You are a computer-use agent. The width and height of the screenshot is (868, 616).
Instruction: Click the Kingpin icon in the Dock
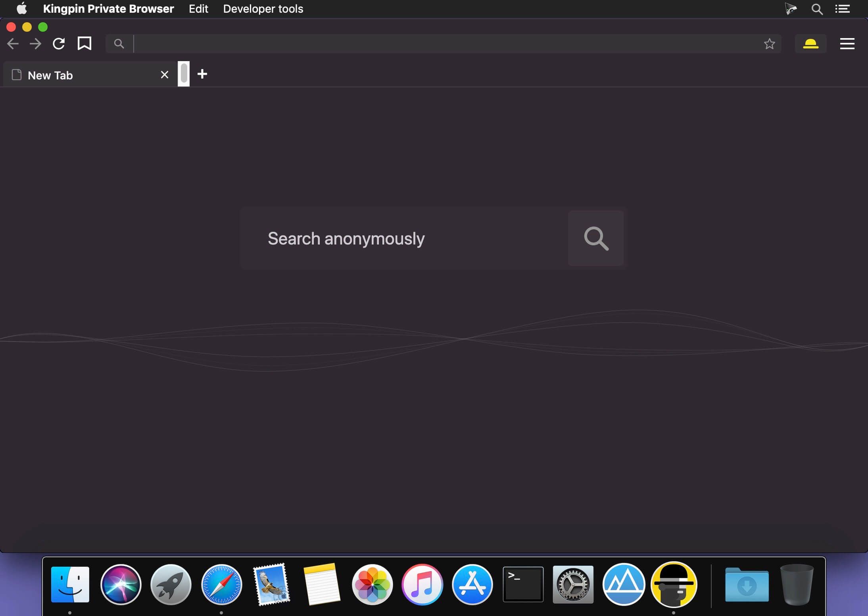[x=674, y=585]
